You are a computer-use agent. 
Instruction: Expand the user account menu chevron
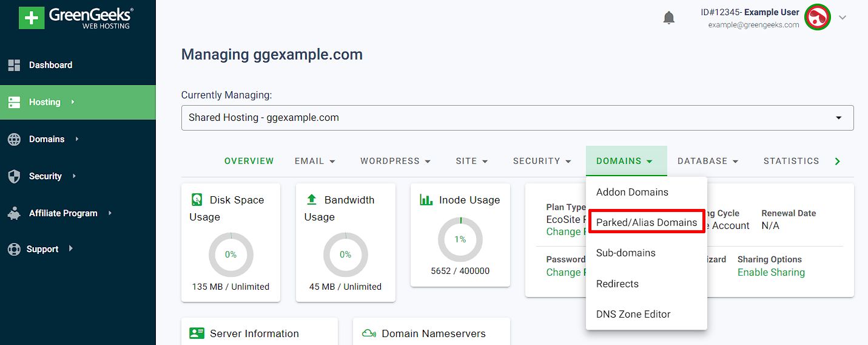843,18
